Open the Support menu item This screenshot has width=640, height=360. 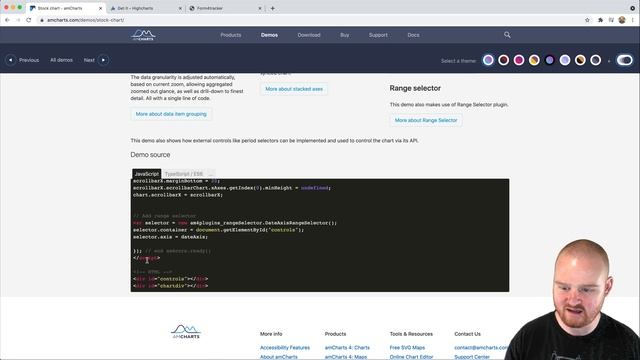378,35
